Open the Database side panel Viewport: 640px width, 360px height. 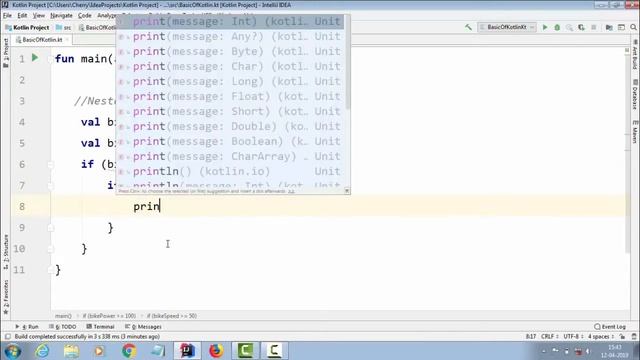pyautogui.click(x=635, y=95)
